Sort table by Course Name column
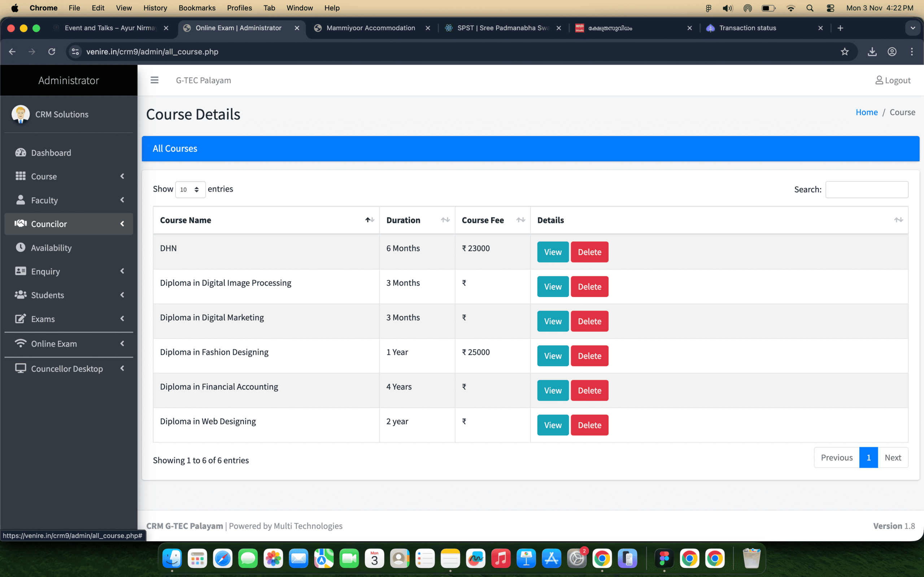924x577 pixels. coord(369,220)
